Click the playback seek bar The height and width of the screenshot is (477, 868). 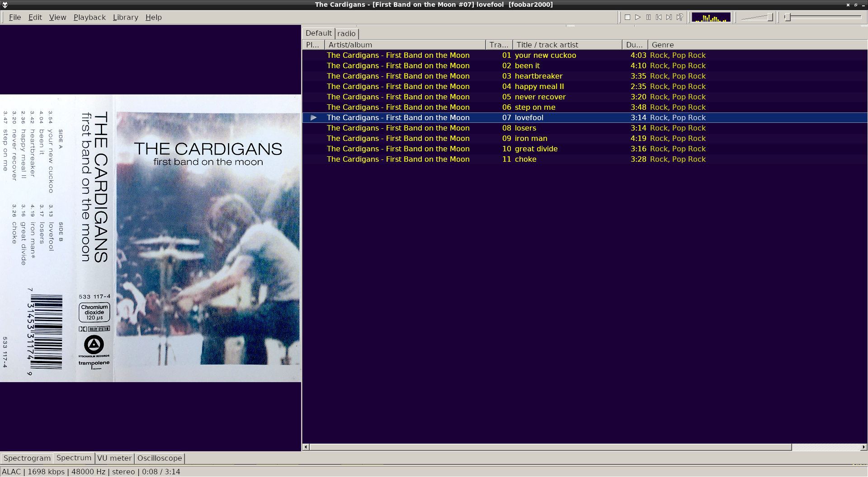(x=823, y=17)
